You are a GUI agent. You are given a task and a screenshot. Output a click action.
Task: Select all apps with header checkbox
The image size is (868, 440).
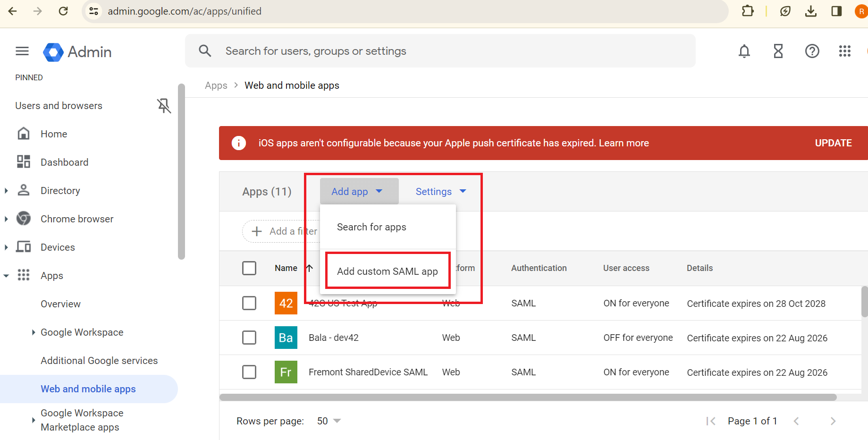(x=249, y=268)
